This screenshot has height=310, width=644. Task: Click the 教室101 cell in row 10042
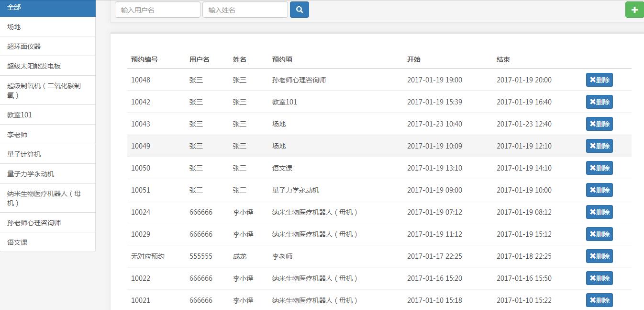pyautogui.click(x=285, y=102)
